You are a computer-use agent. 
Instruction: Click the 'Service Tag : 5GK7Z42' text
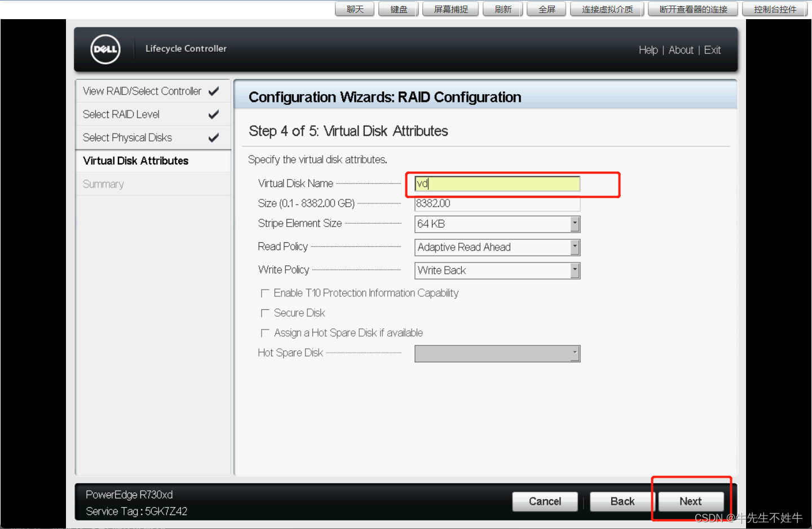click(x=136, y=512)
